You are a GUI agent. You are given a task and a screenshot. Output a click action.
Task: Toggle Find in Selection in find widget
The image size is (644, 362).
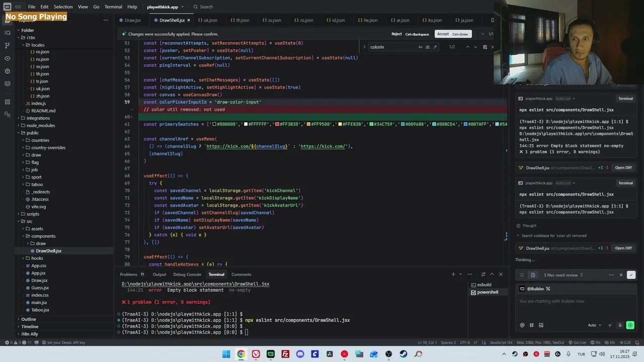485,47
